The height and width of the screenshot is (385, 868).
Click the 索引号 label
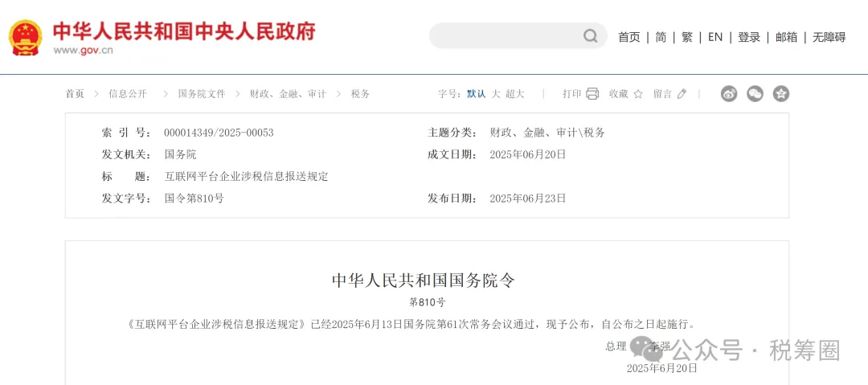pyautogui.click(x=126, y=133)
